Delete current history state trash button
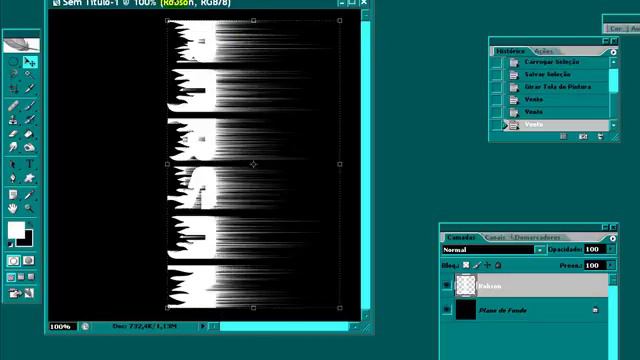Image resolution: width=640 pixels, height=360 pixels. coord(600,136)
